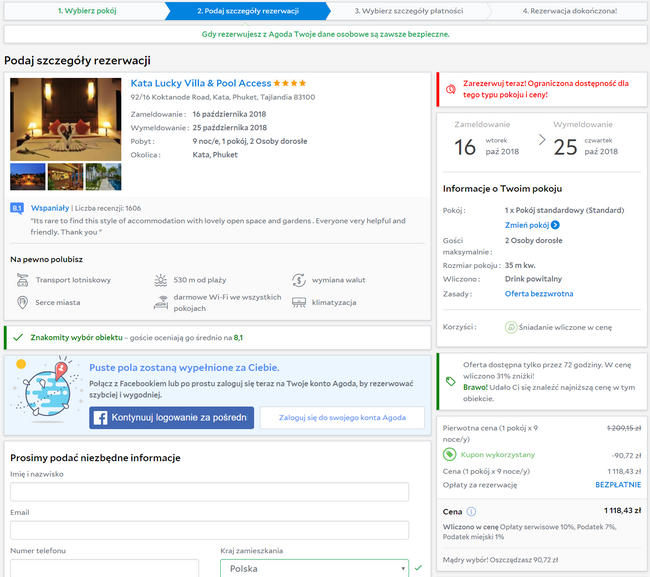This screenshot has height=577, width=650.
Task: Click the breakfast included icon
Action: pyautogui.click(x=511, y=327)
